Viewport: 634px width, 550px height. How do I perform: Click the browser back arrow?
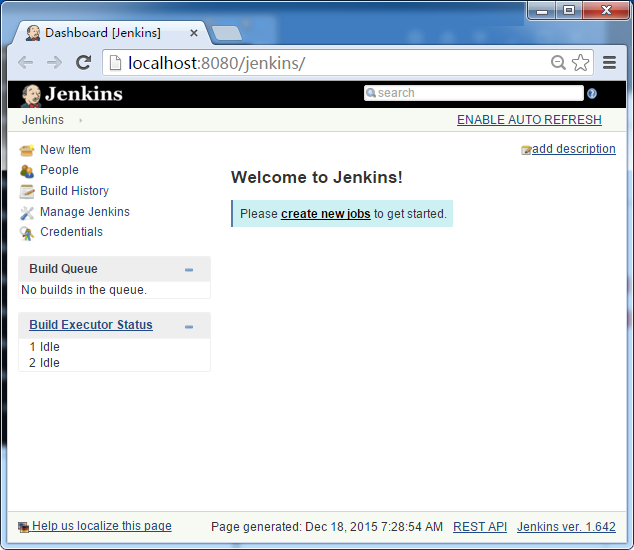click(25, 63)
